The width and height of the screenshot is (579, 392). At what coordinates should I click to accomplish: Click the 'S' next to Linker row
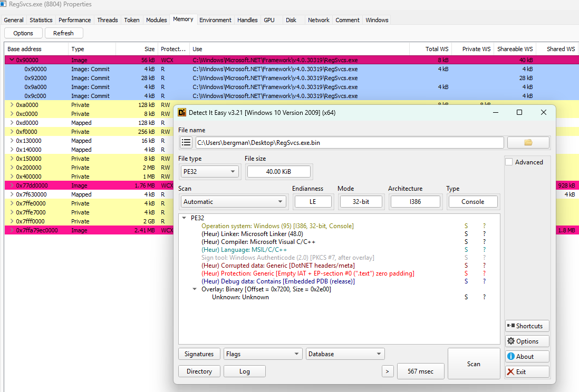coord(466,234)
